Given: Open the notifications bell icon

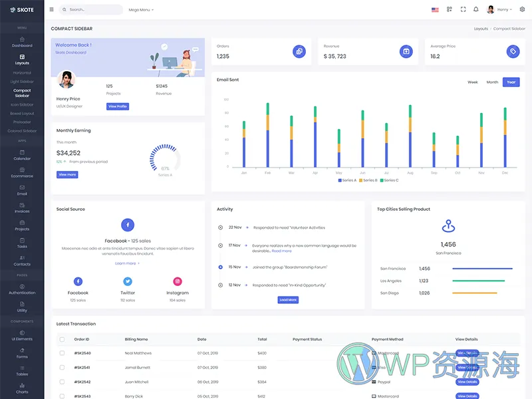Looking at the screenshot, I should coord(475,9).
